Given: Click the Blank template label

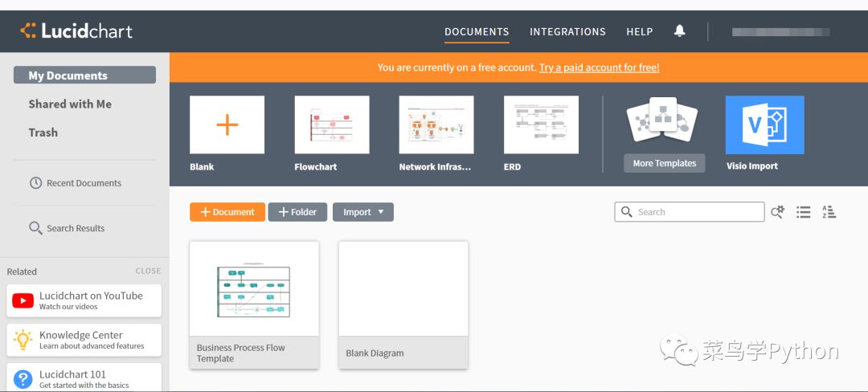Looking at the screenshot, I should click(x=202, y=166).
